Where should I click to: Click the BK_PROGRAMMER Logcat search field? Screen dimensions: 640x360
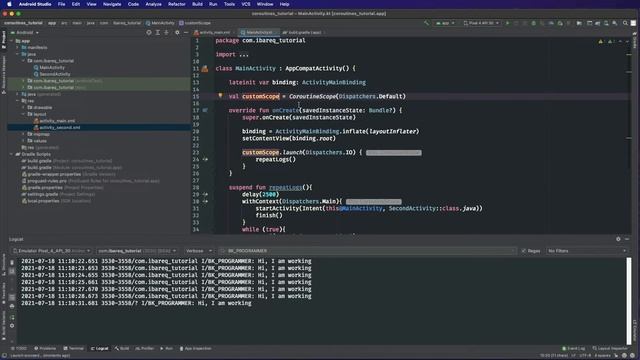pyautogui.click(x=367, y=251)
